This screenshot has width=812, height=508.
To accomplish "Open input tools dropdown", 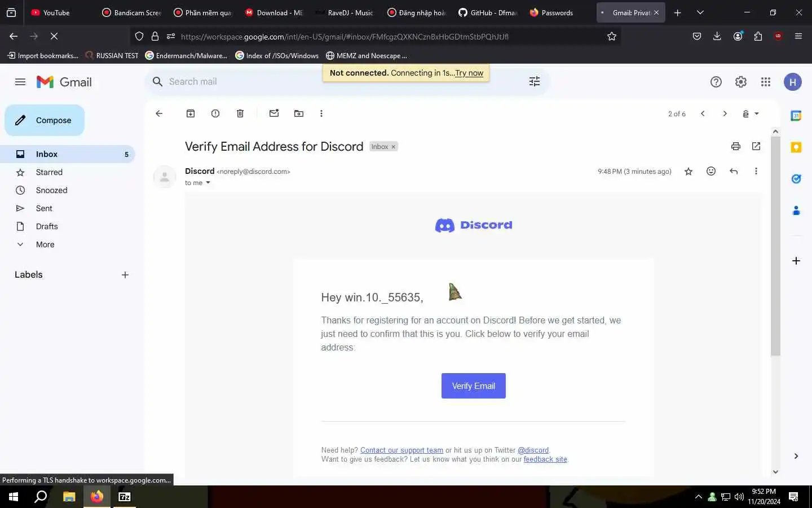I will pos(751,113).
